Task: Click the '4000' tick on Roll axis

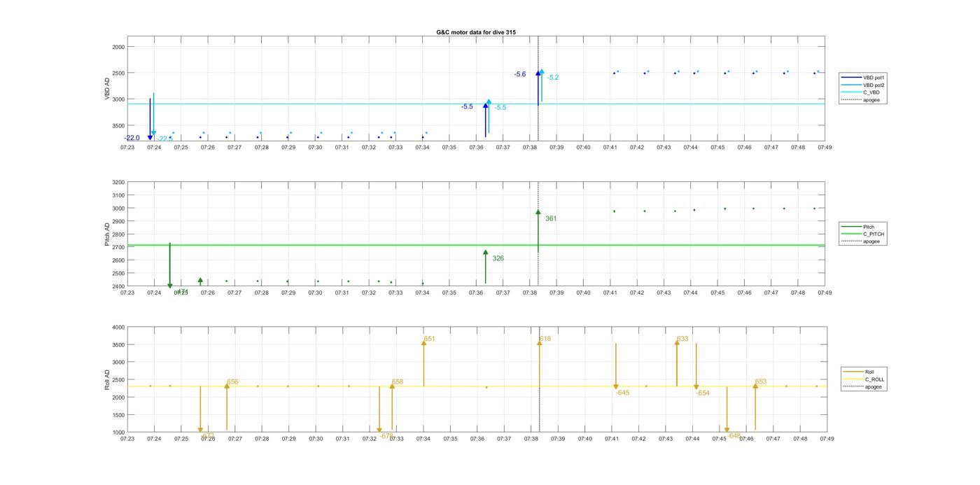Action: point(117,328)
